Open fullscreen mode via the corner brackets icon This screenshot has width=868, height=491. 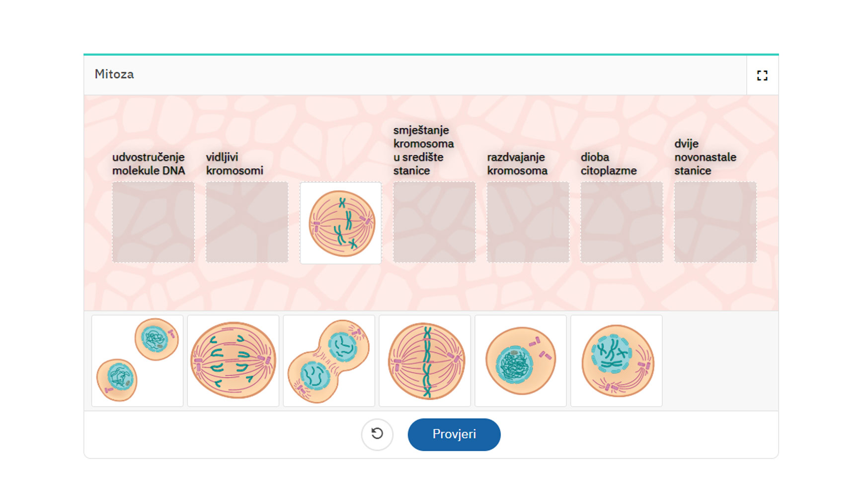tap(762, 75)
